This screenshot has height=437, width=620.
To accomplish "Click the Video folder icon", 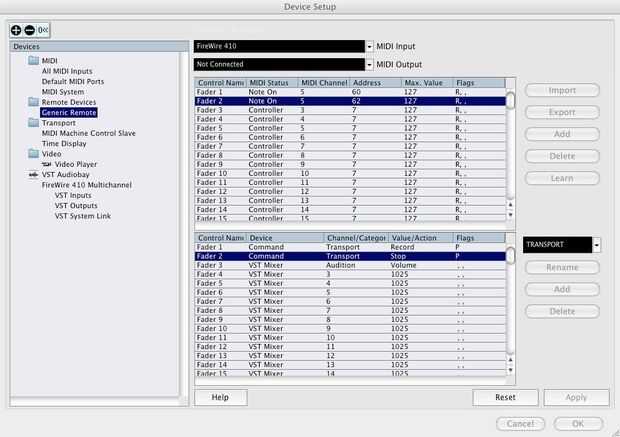I will pos(34,154).
